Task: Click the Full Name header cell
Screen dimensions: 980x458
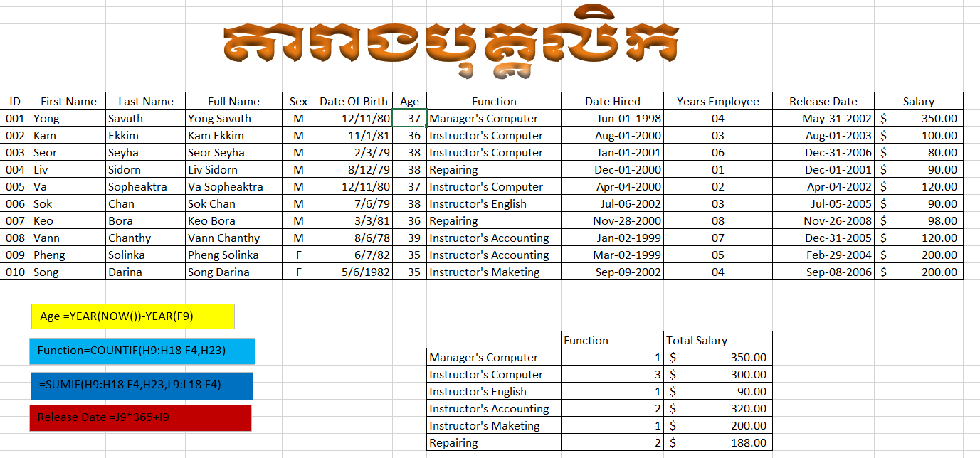Action: [233, 101]
